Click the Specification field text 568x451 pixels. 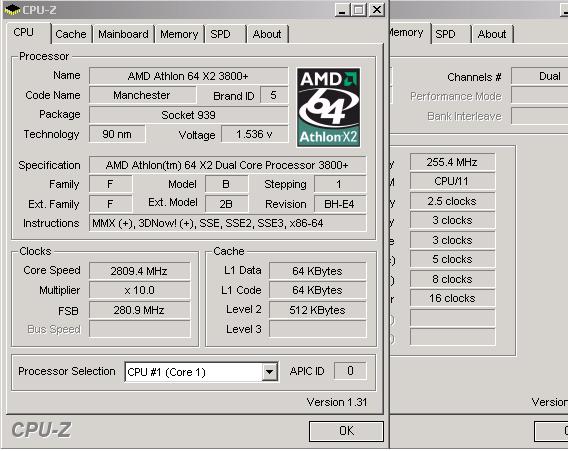click(227, 165)
